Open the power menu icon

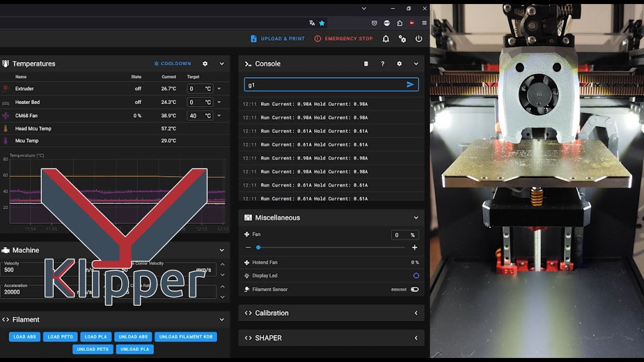(419, 39)
